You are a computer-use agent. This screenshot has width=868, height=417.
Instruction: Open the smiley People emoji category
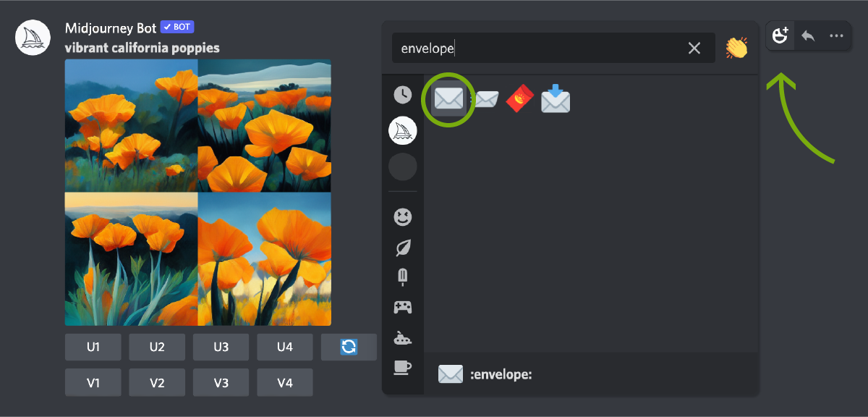403,216
